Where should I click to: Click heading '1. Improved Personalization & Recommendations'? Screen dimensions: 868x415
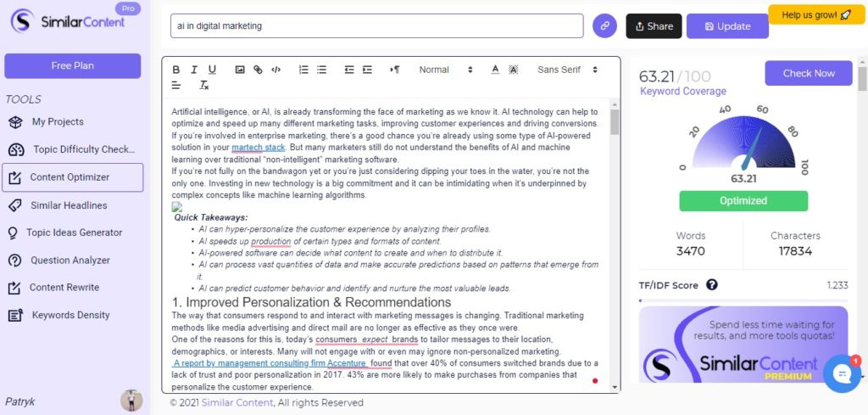tap(311, 302)
